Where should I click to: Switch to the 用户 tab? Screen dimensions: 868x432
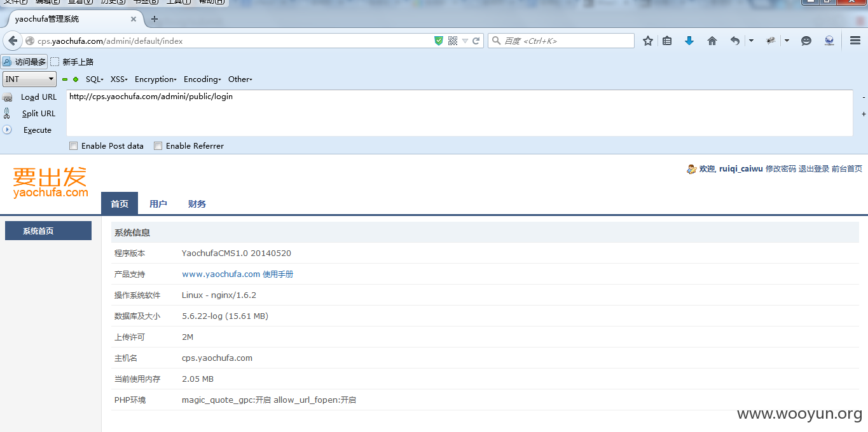pos(158,204)
